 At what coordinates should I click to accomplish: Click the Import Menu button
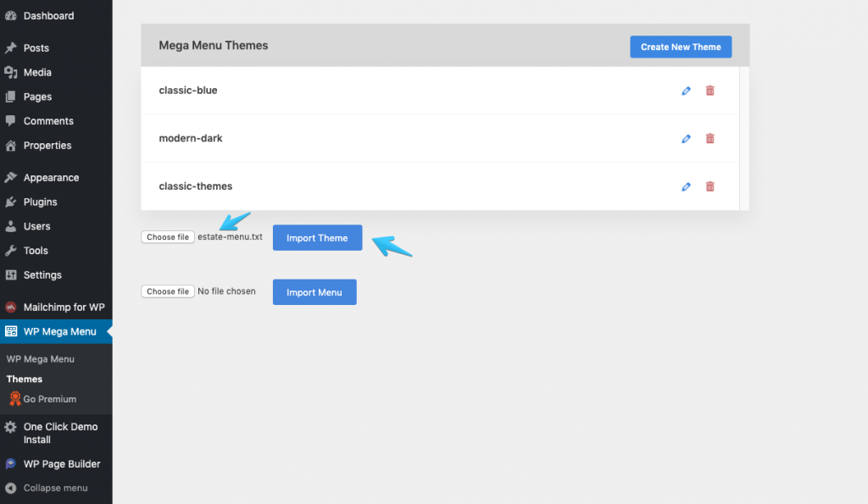(314, 292)
